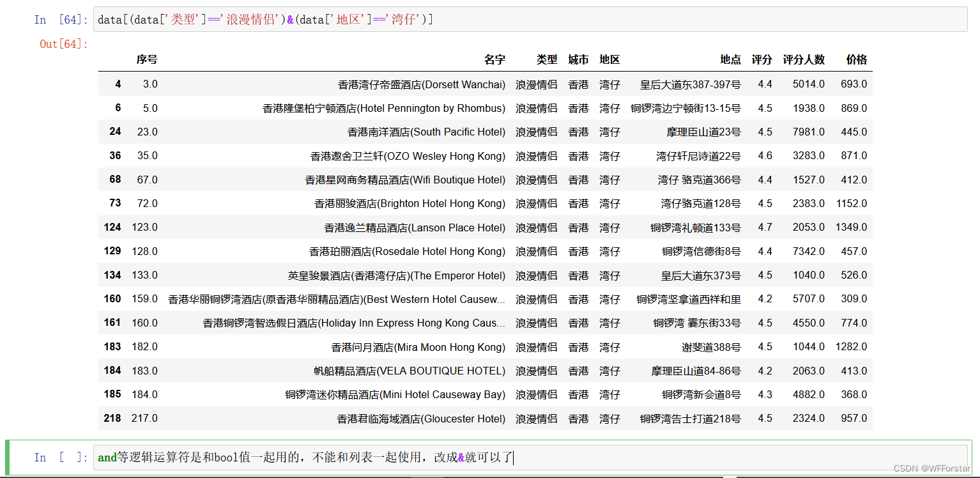Select VELA BOUTIQUE HOTEL name cell

409,371
